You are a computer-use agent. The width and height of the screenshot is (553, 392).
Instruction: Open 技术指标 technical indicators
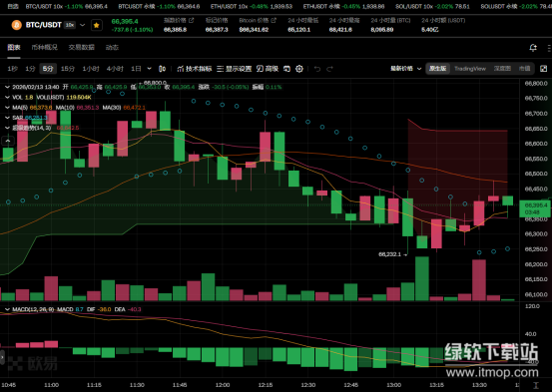pos(195,69)
